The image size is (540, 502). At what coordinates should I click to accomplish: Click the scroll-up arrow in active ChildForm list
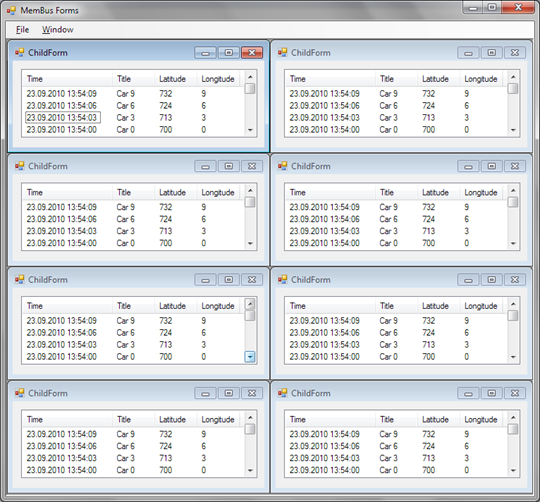point(250,77)
